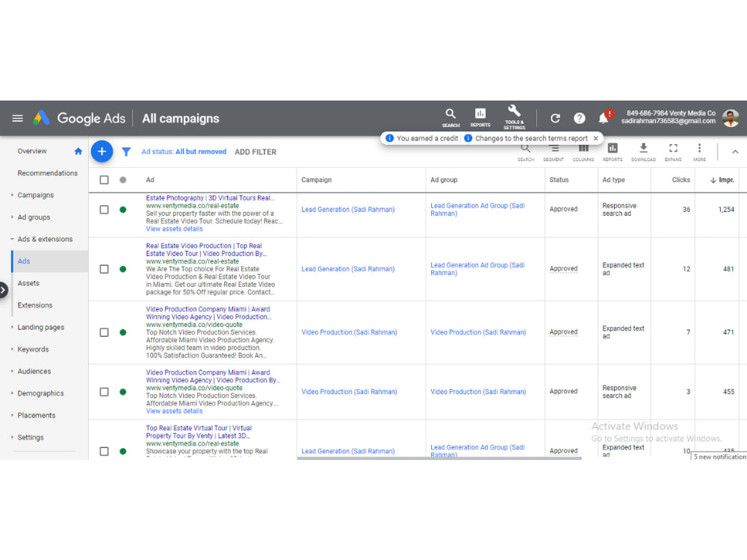Dismiss the notification banner

[x=595, y=138]
